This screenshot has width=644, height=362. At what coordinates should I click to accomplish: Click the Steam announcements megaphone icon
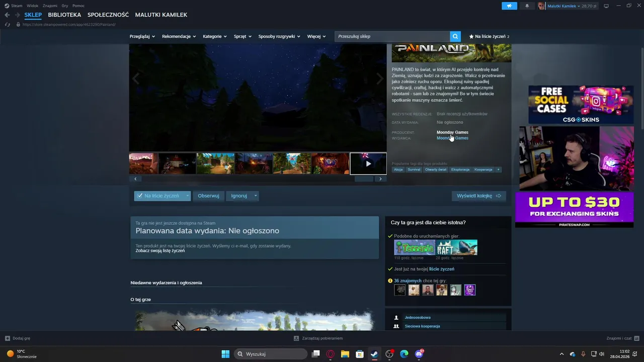[x=509, y=6]
